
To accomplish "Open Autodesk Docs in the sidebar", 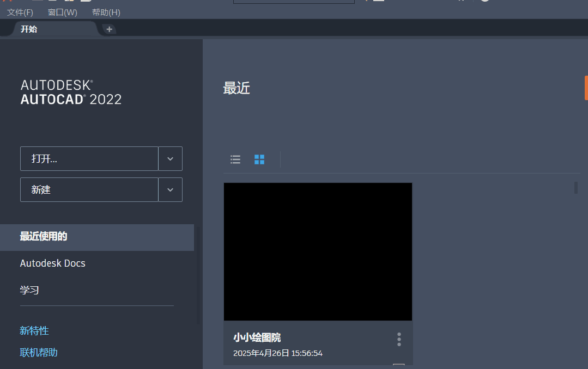I will [52, 263].
